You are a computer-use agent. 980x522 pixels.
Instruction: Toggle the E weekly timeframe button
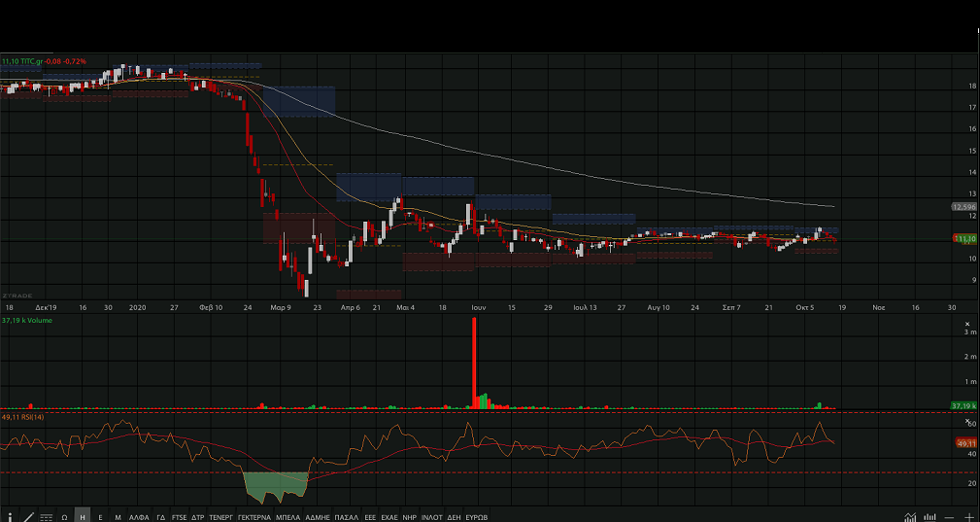pos(100,516)
